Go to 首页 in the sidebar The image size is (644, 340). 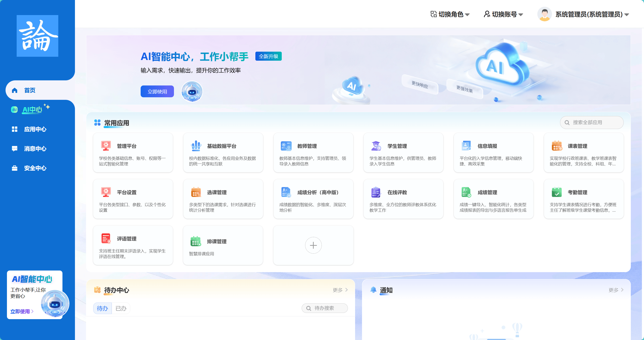(x=40, y=90)
